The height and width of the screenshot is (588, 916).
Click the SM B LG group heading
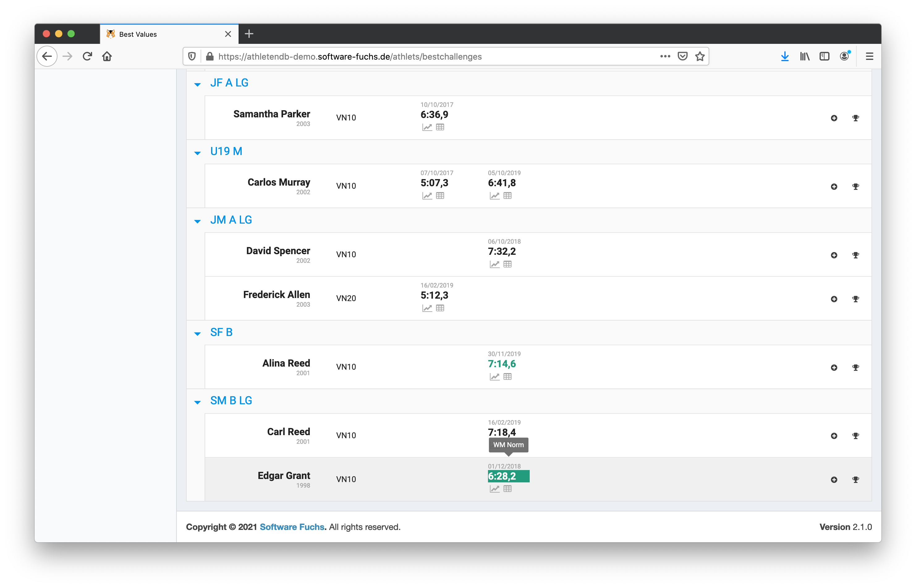coord(231,401)
